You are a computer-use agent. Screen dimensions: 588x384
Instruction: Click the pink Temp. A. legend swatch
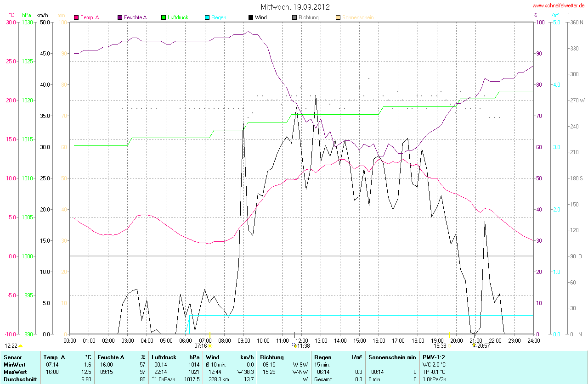76,17
